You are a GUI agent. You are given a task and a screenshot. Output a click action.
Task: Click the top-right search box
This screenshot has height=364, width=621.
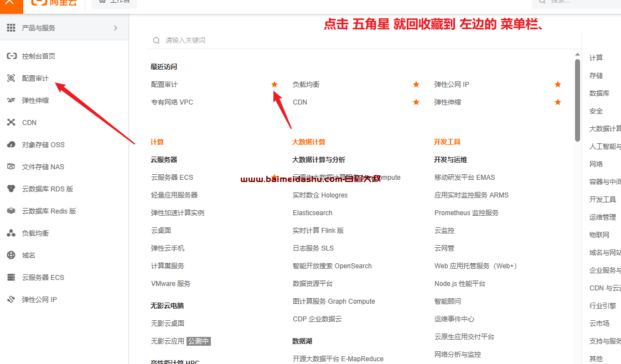click(576, 3)
